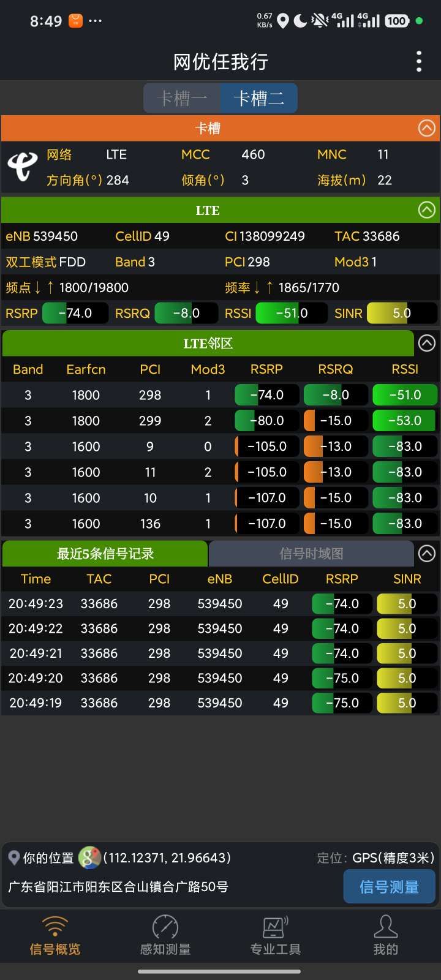Select SIM slot 卡槽二
Screen dimensions: 441x980
pos(259,98)
